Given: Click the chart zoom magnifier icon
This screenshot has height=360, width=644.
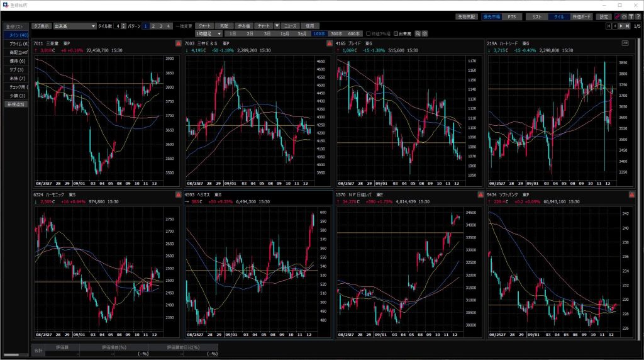Looking at the screenshot, I should (418, 33).
